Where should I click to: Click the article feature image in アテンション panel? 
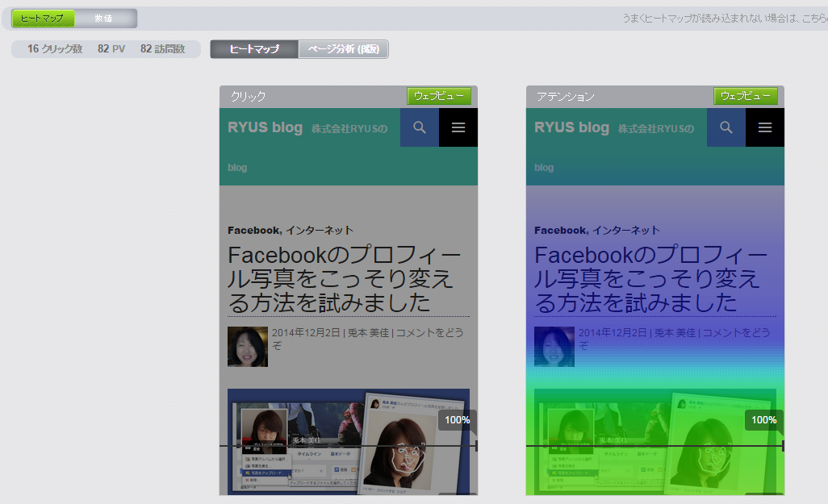pyautogui.click(x=655, y=442)
